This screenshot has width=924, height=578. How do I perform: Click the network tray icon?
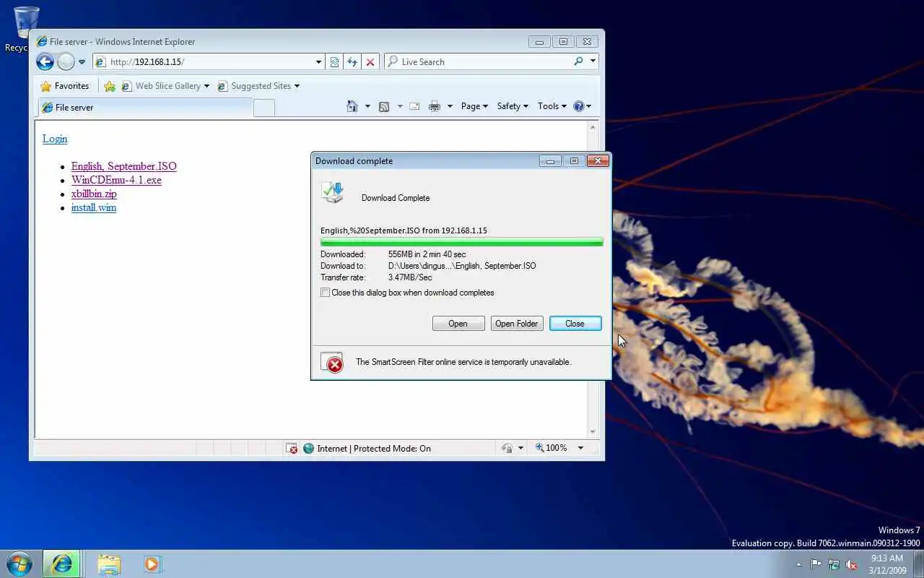click(x=834, y=564)
